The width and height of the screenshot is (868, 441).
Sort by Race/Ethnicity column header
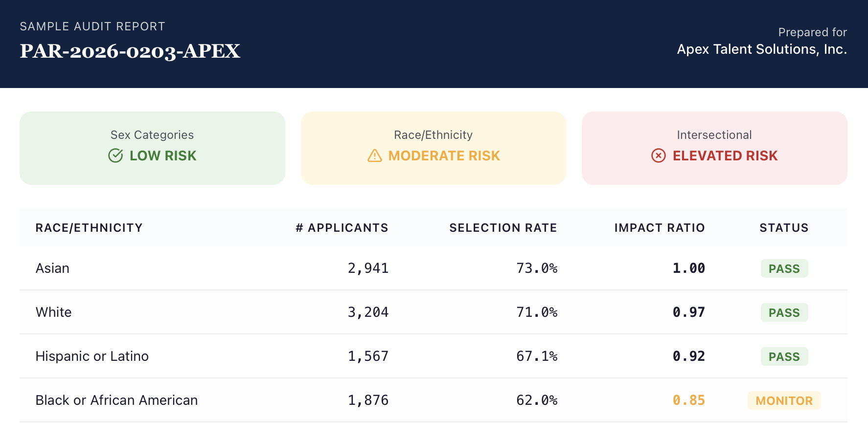point(89,228)
